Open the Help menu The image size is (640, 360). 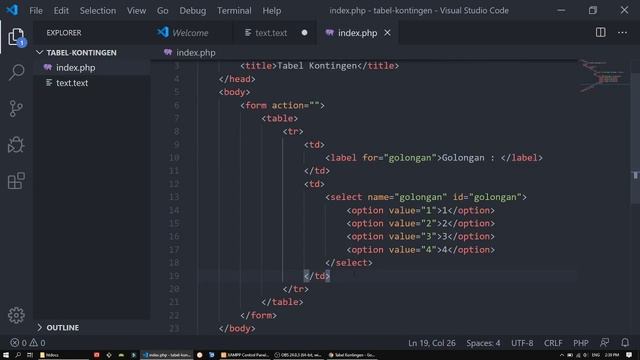coord(271,11)
